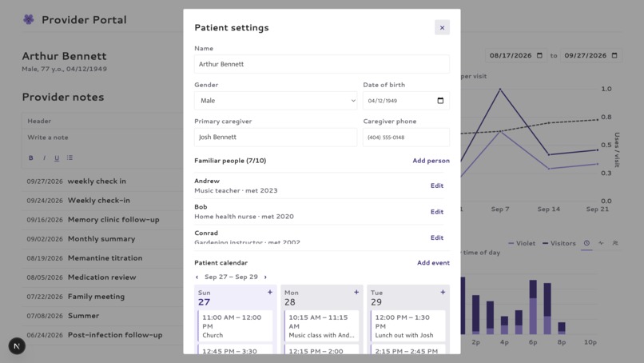Add event on Tuesday 29
Viewport: 644px width, 363px height.
(x=443, y=293)
